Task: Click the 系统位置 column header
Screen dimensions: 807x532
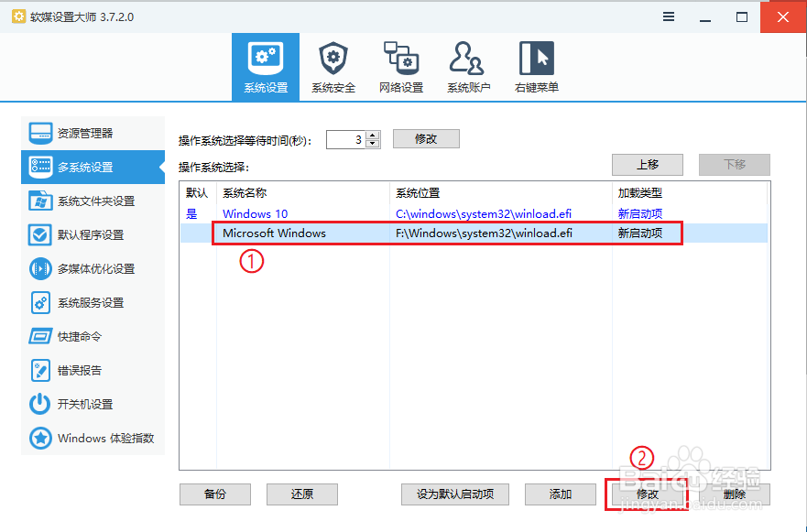Action: pos(501,193)
